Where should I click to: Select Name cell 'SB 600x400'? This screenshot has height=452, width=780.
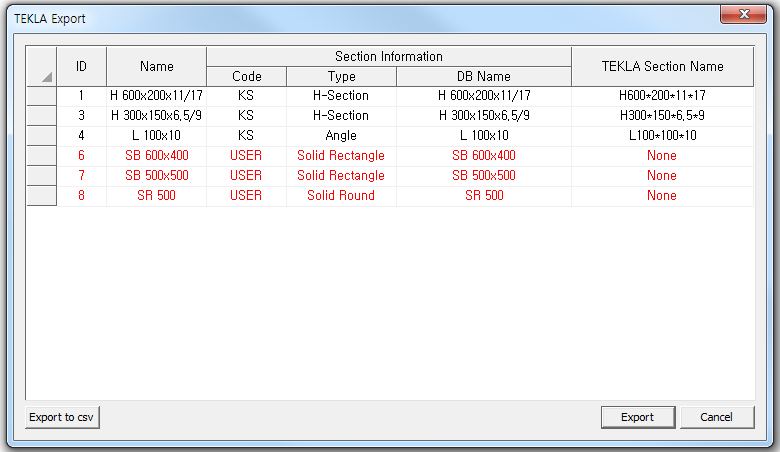pyautogui.click(x=157, y=156)
